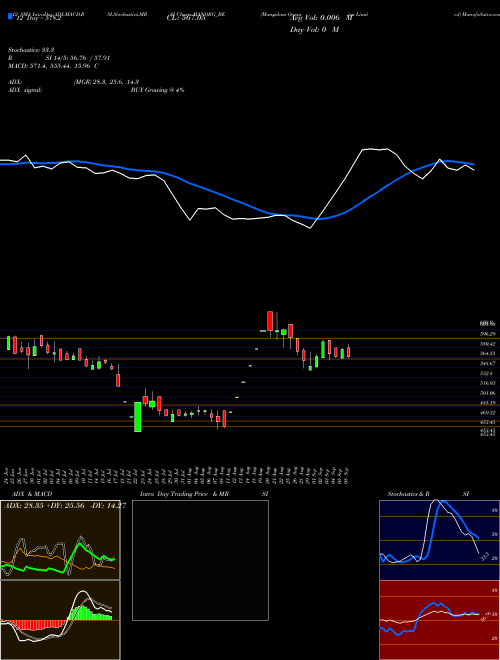This screenshot has height=660, width=500.
Task: Click the 'ADX: 28.35 +DY: 25.56 -DY: 14.27' readout
Action: [65, 506]
